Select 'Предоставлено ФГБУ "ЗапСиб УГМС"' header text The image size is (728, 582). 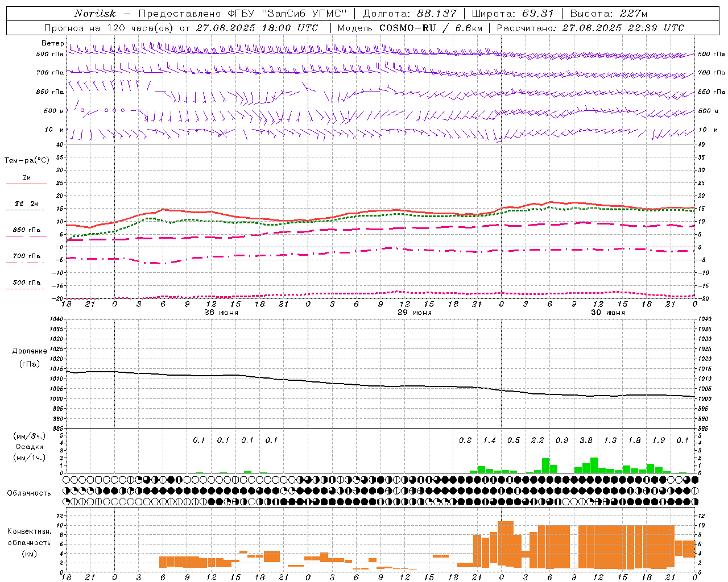(x=243, y=14)
